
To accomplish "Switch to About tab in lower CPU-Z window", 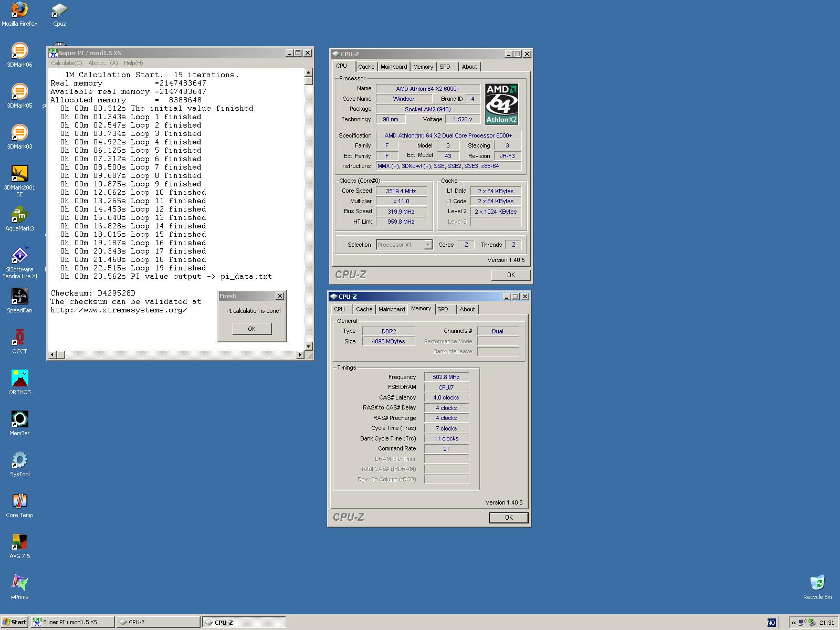I will click(x=467, y=309).
